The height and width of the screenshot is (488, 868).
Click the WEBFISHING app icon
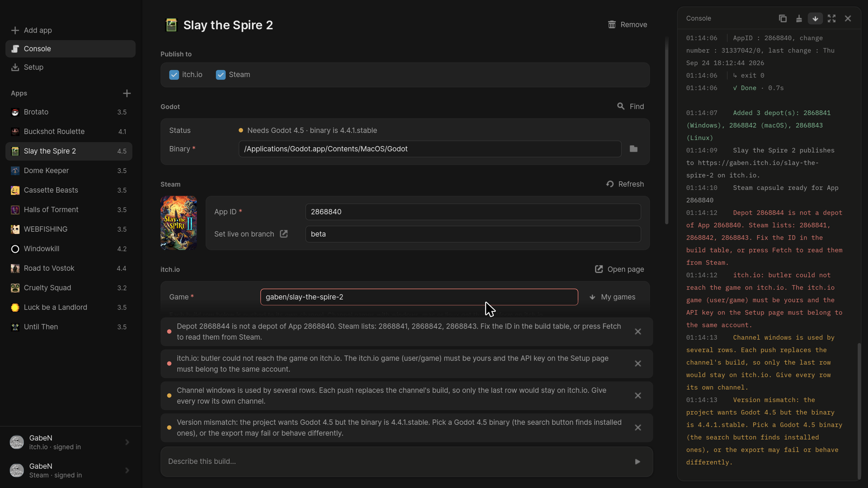[x=15, y=229]
